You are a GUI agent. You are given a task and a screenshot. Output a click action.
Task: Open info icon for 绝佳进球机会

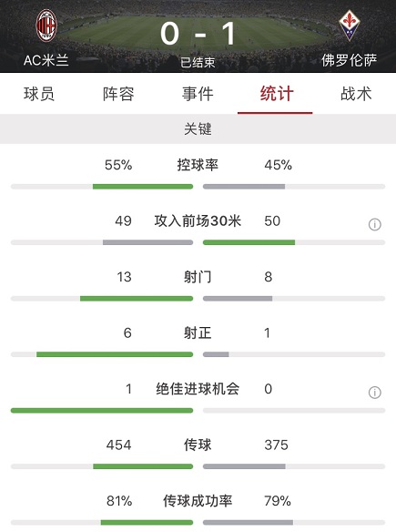tap(375, 393)
